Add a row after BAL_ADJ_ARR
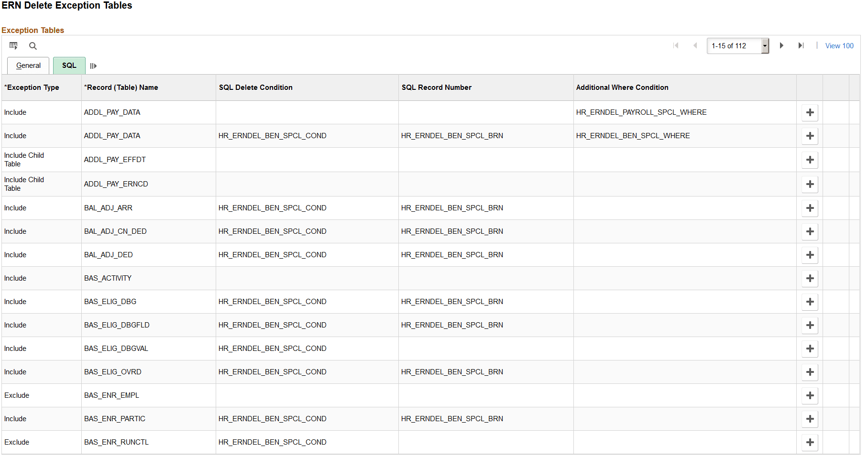 pyautogui.click(x=810, y=208)
